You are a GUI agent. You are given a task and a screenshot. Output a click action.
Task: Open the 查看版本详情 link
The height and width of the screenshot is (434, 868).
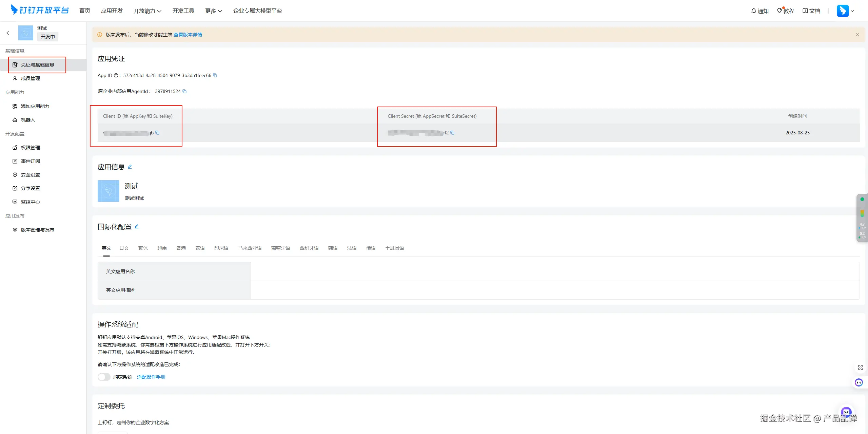[x=188, y=35]
